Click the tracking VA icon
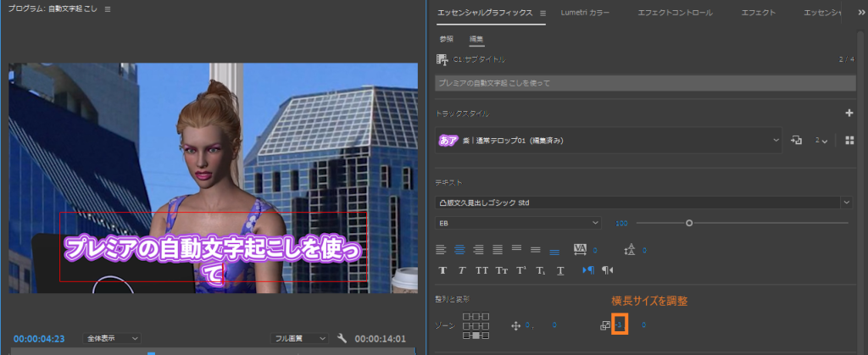The image size is (868, 355). pyautogui.click(x=580, y=249)
